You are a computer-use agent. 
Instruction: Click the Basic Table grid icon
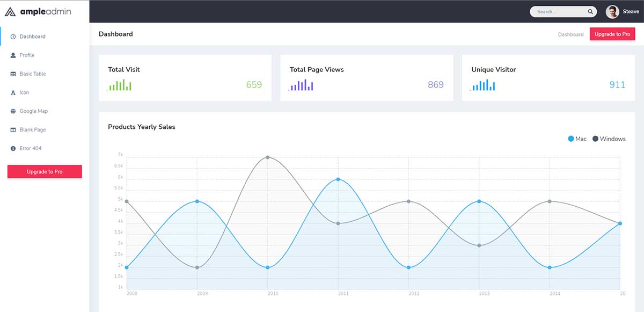pyautogui.click(x=13, y=74)
